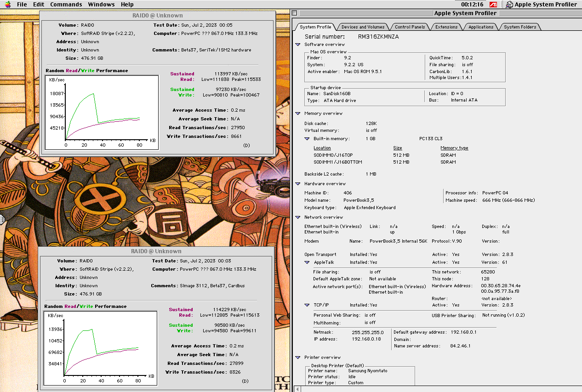Click the performance graph in the lower RAID0 window
This screenshot has width=582, height=392.
(x=100, y=348)
